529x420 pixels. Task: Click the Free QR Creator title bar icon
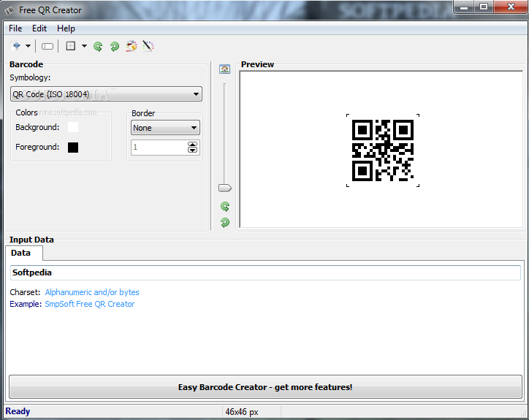tap(9, 10)
